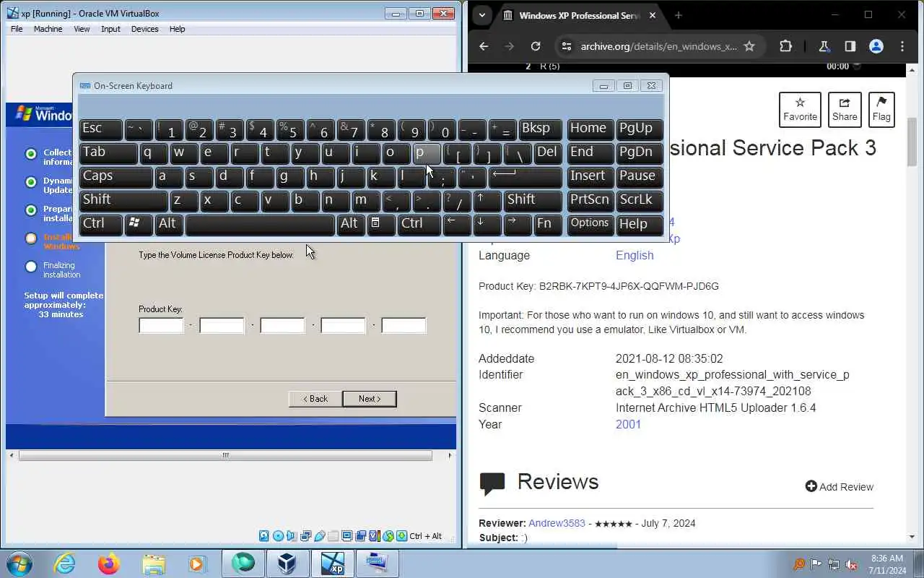Viewport: 924px width, 578px height.
Task: Reload the archive.org page in Chrome
Action: pos(536,46)
